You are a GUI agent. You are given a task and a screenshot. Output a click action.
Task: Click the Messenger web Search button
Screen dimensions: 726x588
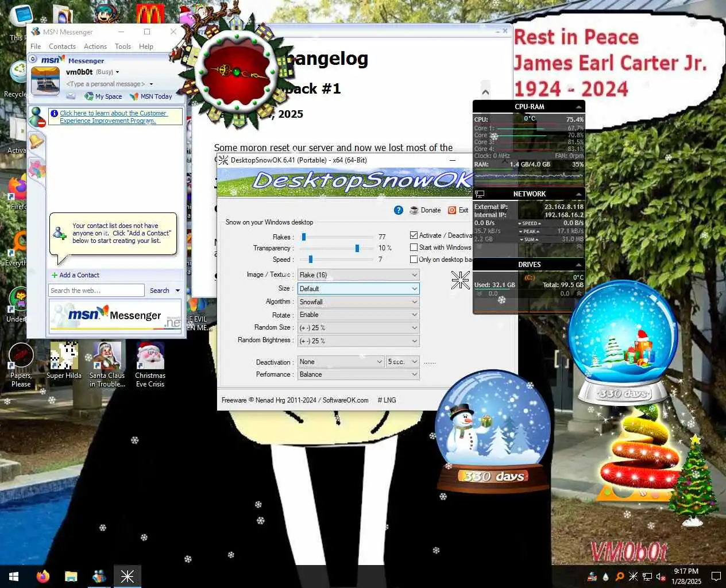click(159, 291)
